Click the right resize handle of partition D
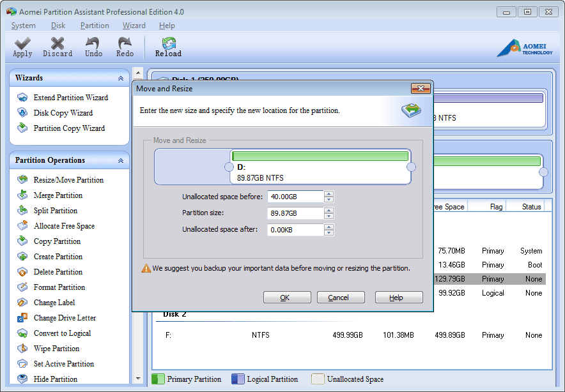Screen dimensions: 565x392 411,167
